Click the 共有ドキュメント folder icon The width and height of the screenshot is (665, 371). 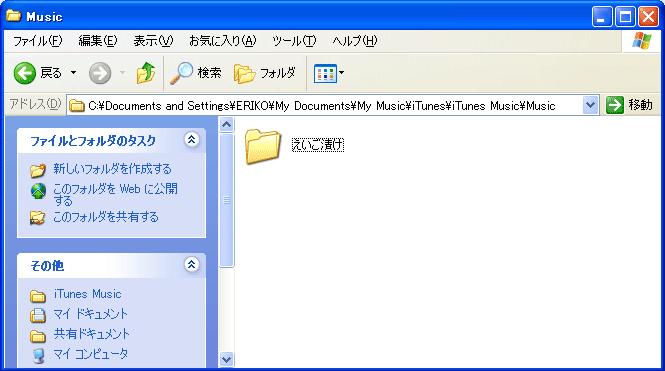pyautogui.click(x=38, y=336)
